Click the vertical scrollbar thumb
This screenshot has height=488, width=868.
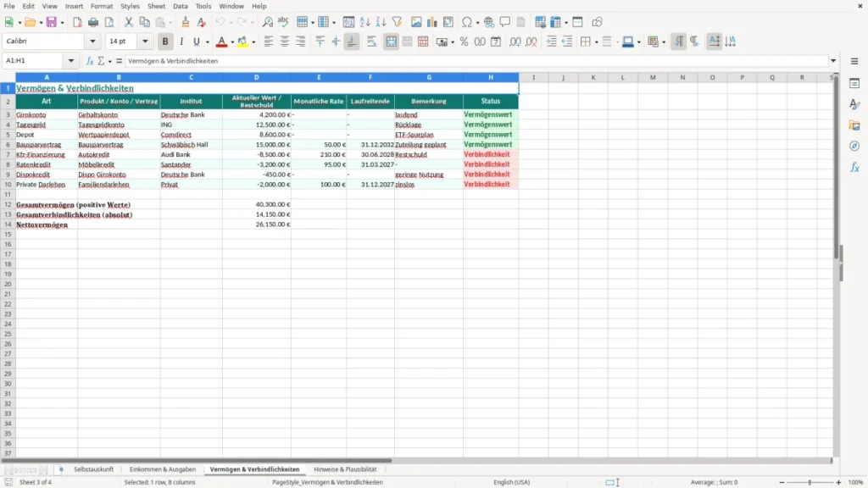click(837, 169)
